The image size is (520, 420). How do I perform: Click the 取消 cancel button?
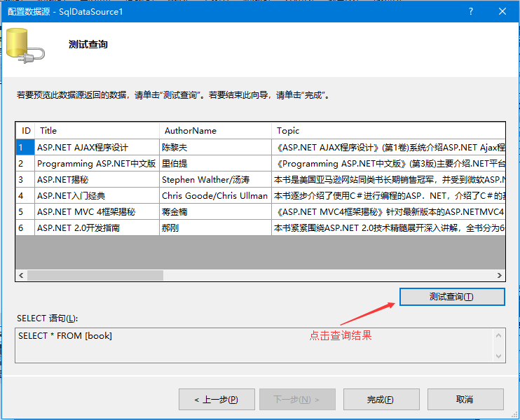click(464, 399)
